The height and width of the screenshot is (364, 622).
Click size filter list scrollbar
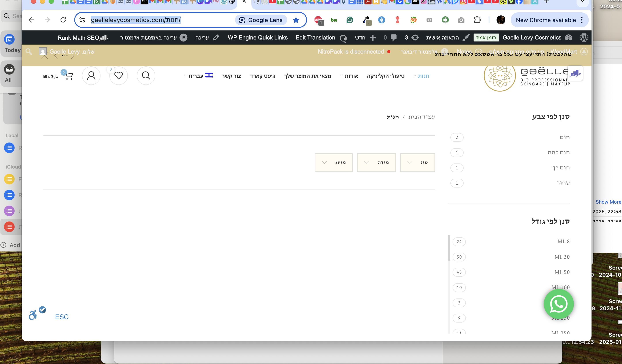click(449, 248)
